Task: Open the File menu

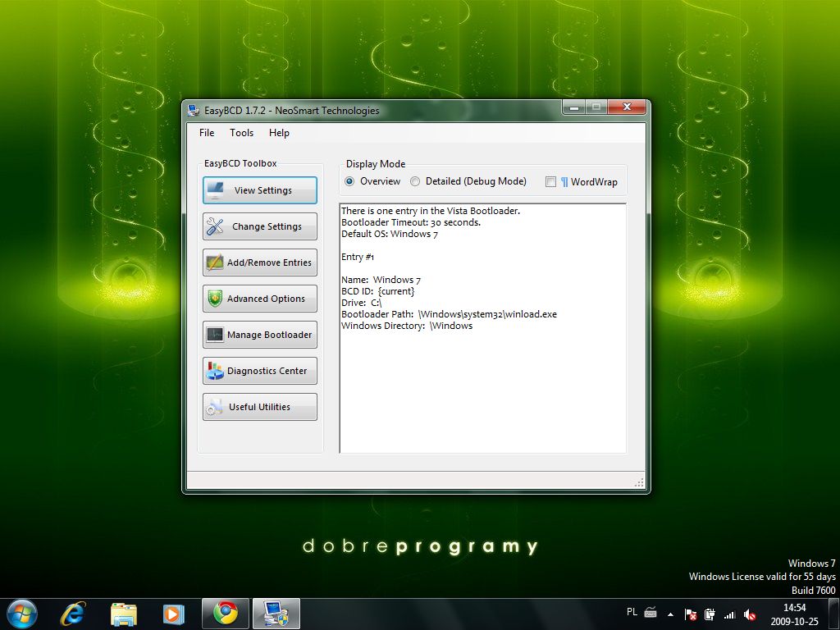Action: click(207, 133)
